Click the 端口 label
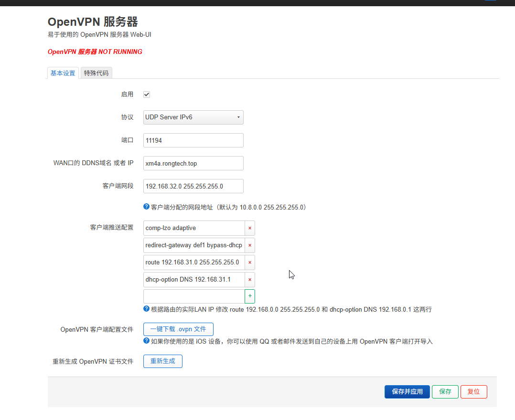 coord(127,140)
